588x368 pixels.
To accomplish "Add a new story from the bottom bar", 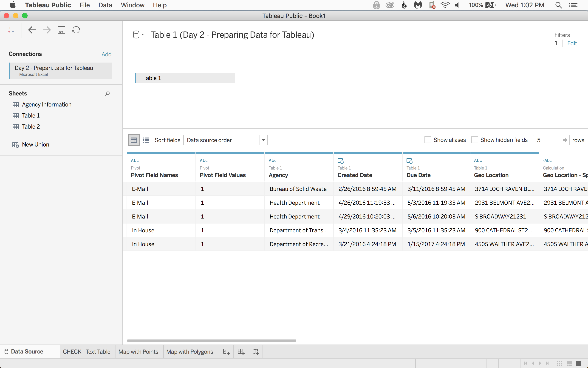I will pos(256,352).
